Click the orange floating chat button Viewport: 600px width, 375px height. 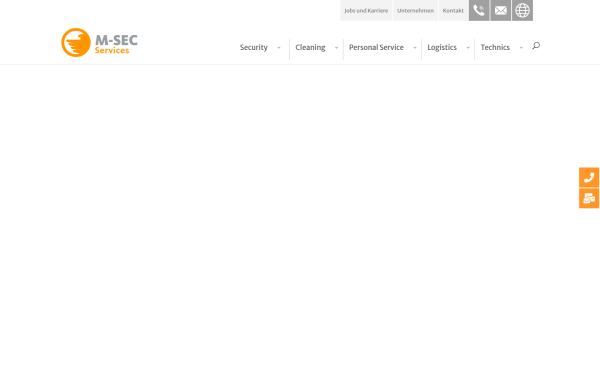(589, 198)
